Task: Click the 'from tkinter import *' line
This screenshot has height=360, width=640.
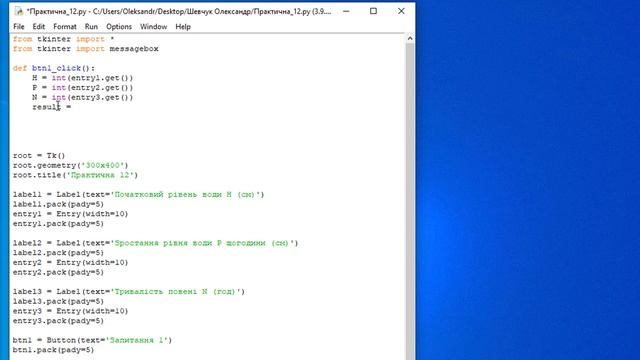Action: pyautogui.click(x=64, y=39)
